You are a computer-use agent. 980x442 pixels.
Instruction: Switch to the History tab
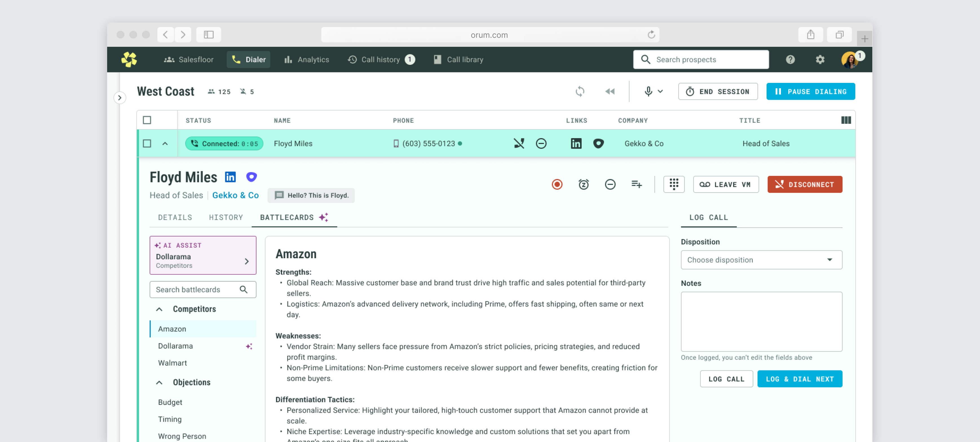click(226, 217)
